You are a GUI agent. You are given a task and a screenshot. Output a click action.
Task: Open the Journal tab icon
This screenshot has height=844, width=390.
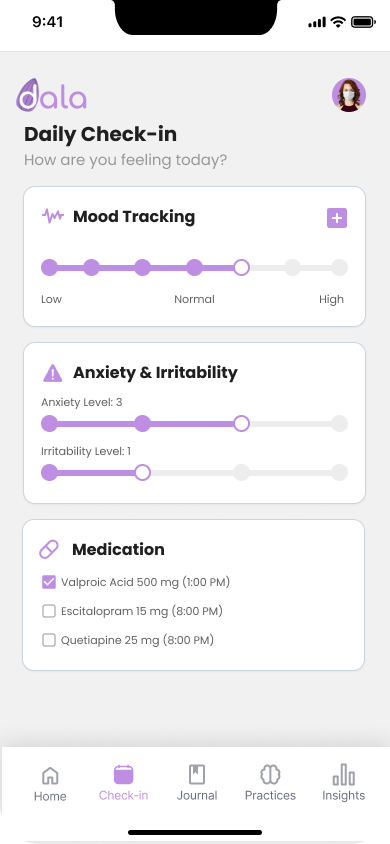[197, 775]
